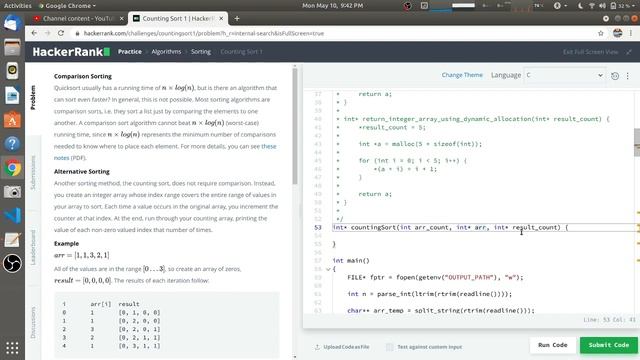
Task: Click the 'int main()' code line
Action: pyautogui.click(x=351, y=260)
